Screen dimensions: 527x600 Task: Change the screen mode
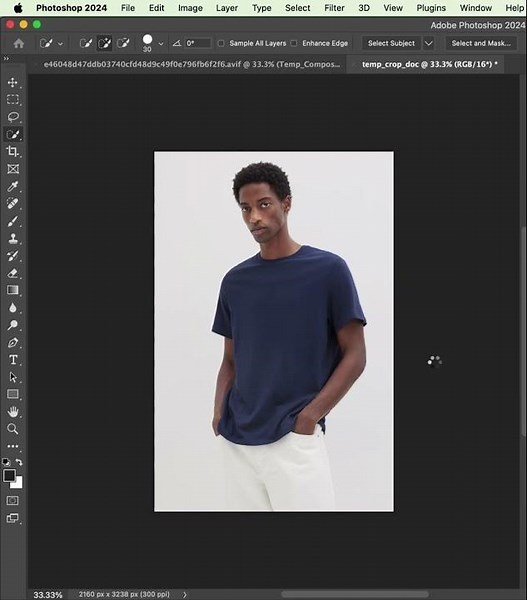click(13, 518)
